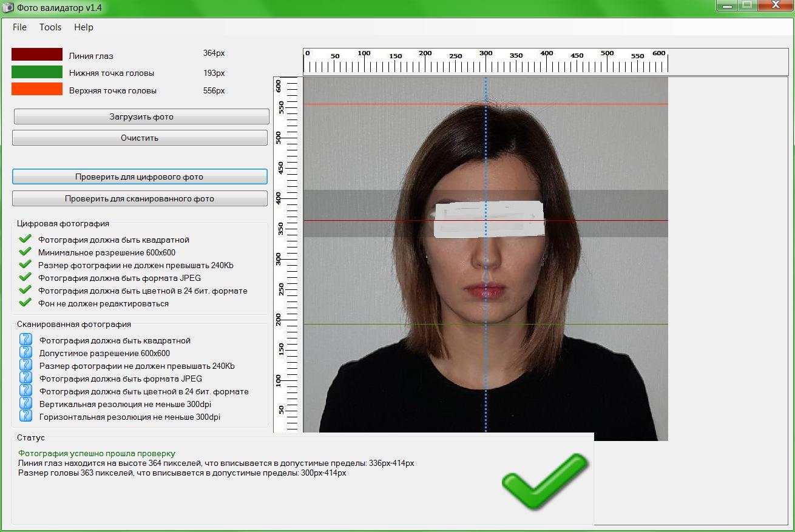
Task: Click Проверить для цифрового фото button
Action: click(x=140, y=177)
